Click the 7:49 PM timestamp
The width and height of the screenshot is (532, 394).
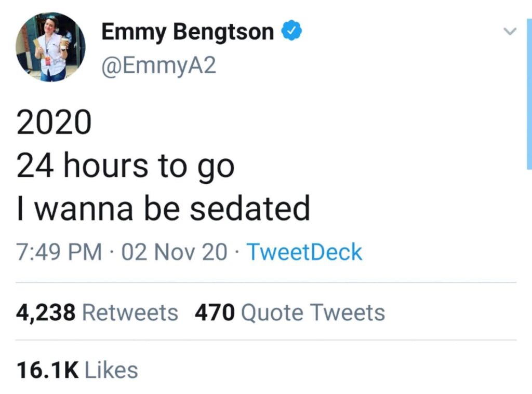click(59, 252)
